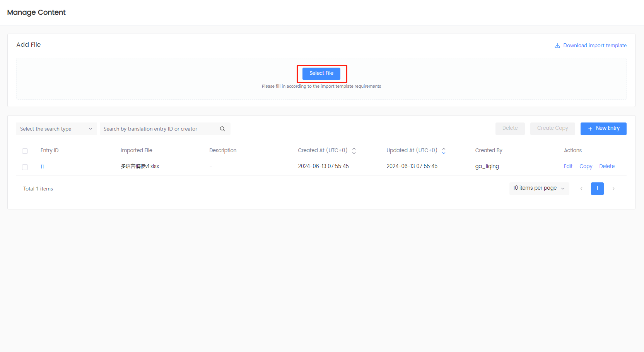Image resolution: width=644 pixels, height=352 pixels.
Task: Open the Download import template link
Action: coord(594,46)
